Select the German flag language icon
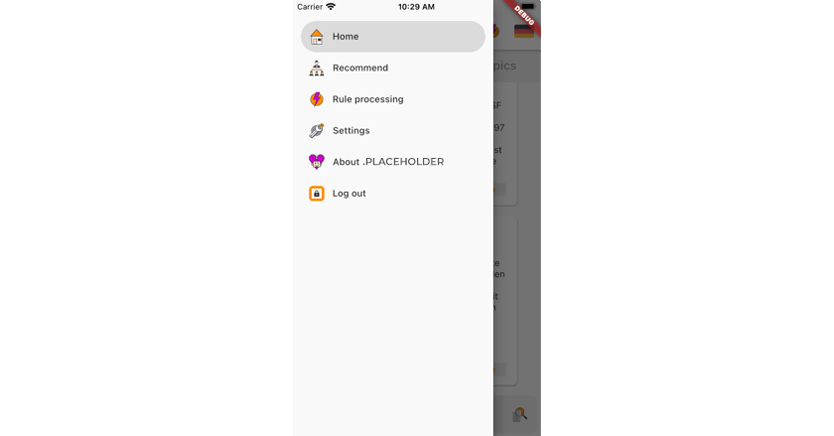This screenshot has width=834, height=436. (x=524, y=31)
